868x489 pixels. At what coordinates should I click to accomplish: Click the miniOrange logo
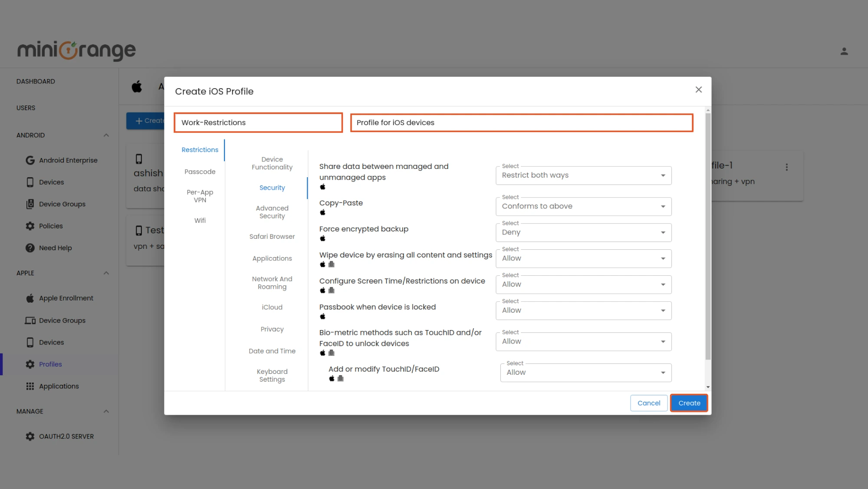click(x=76, y=50)
